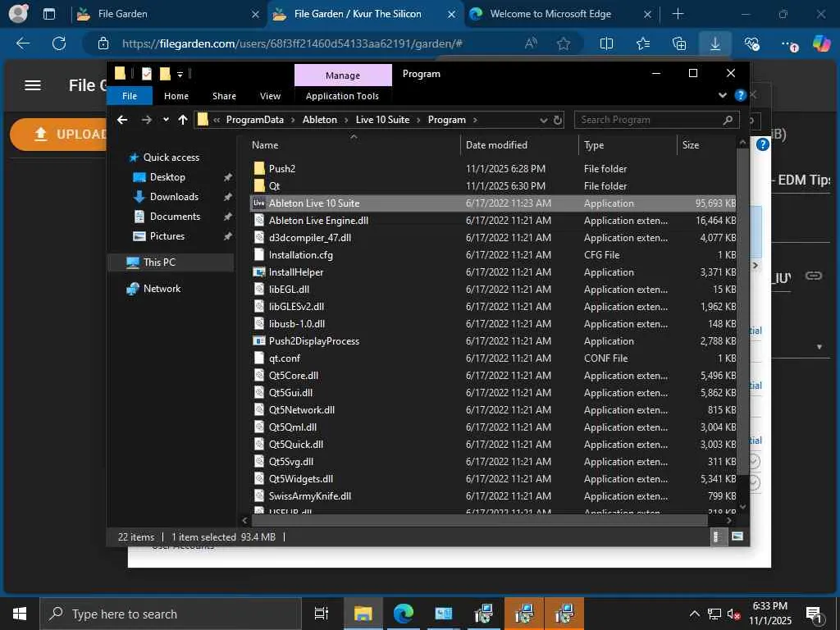
Task: Go back in File Explorer
Action: [122, 120]
